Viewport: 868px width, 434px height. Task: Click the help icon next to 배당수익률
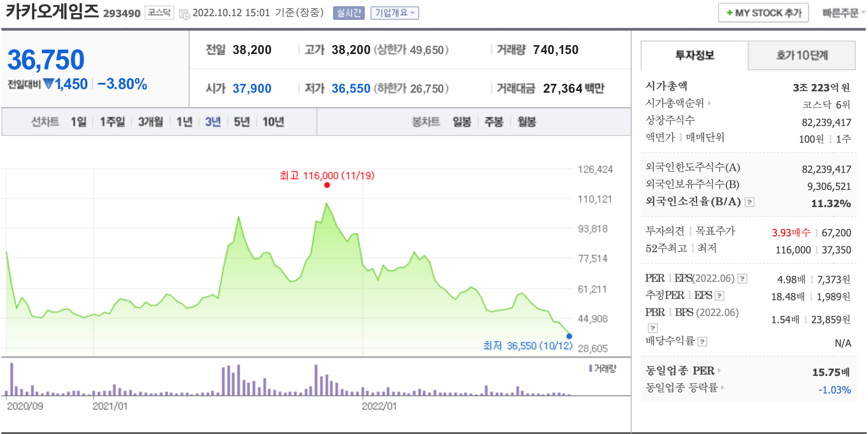pyautogui.click(x=702, y=342)
